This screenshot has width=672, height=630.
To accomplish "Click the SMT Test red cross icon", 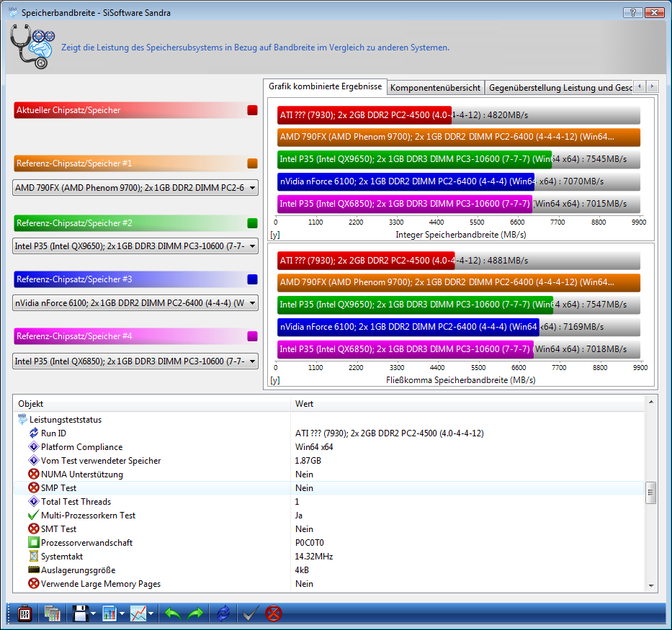I will click(x=33, y=529).
